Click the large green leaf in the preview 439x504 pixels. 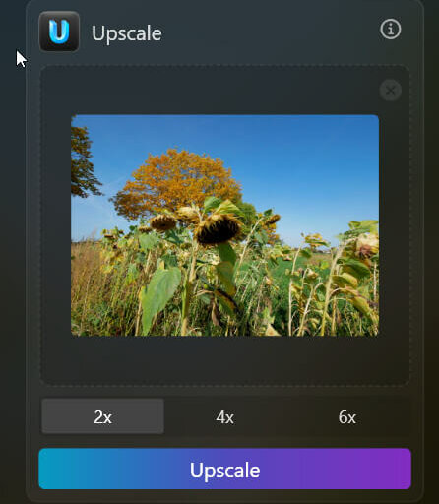[x=159, y=293]
